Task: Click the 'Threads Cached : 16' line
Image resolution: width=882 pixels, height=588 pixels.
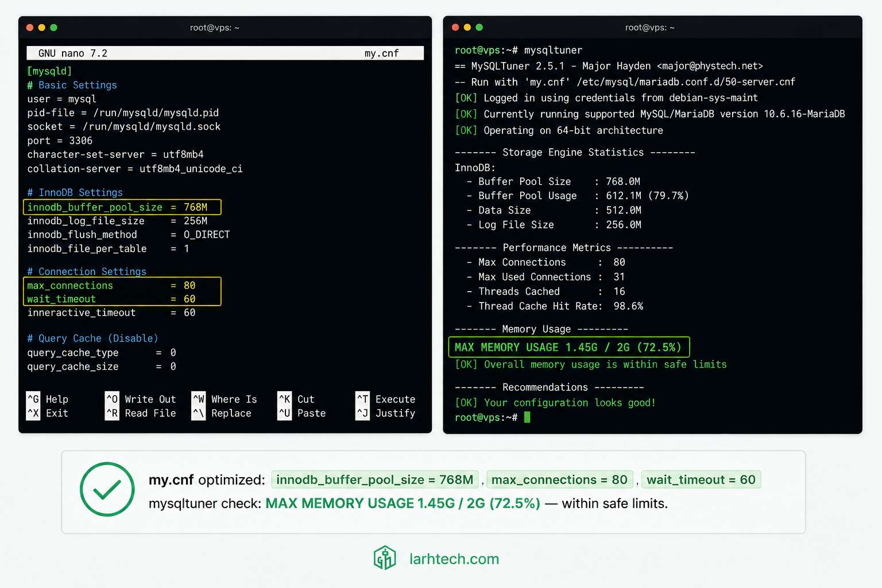Action: pyautogui.click(x=546, y=292)
